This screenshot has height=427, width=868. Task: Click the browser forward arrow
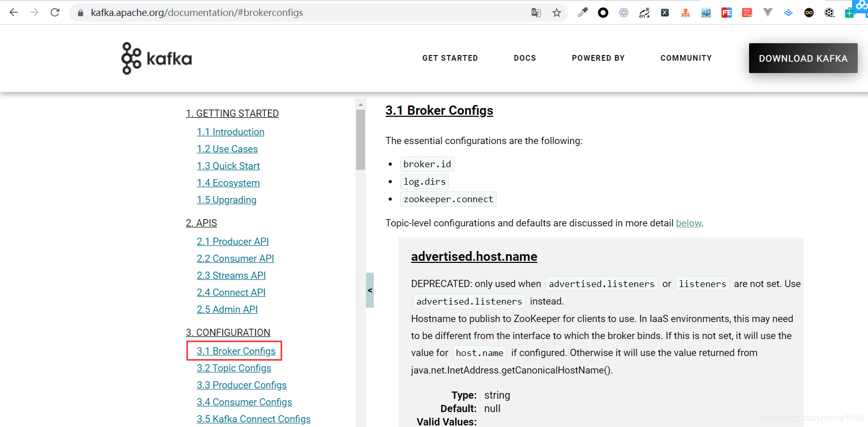point(34,12)
